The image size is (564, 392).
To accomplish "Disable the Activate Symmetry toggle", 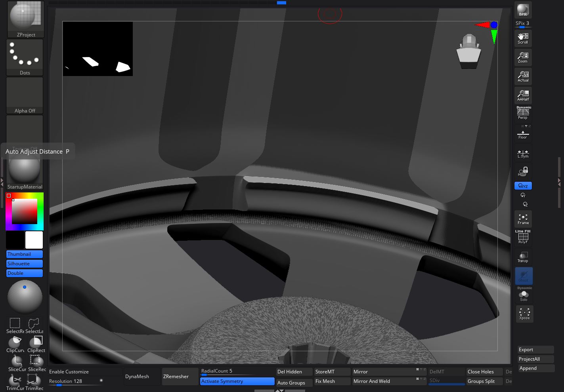I will pos(237,381).
